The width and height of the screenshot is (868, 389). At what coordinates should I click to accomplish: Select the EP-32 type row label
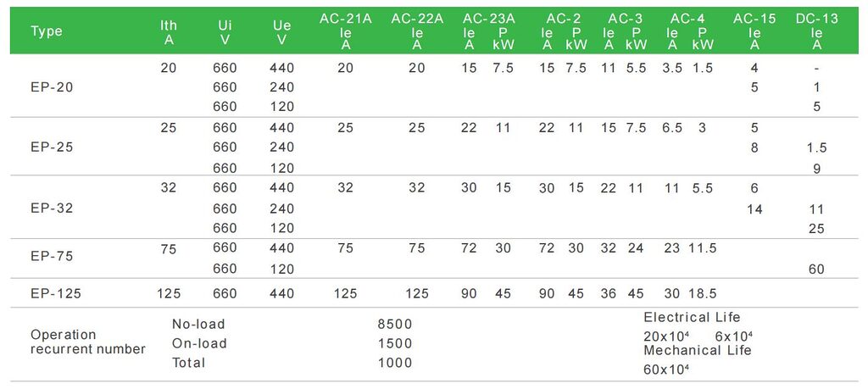(x=51, y=208)
